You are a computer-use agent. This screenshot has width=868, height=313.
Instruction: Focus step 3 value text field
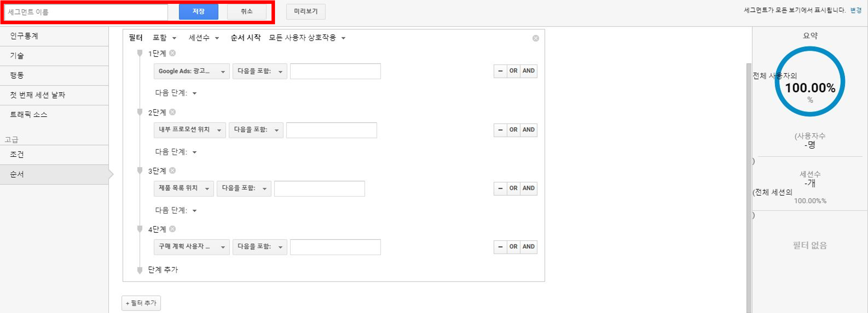(319, 189)
